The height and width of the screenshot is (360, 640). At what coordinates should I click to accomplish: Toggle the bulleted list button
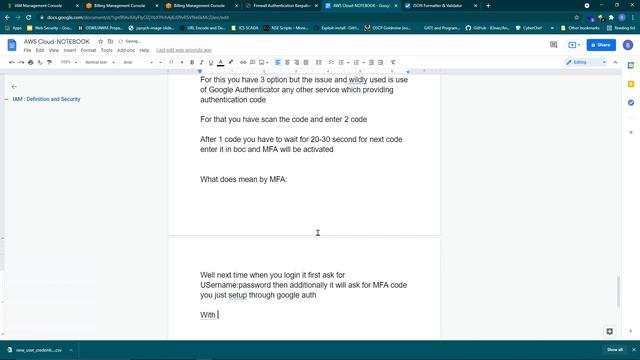(341, 62)
